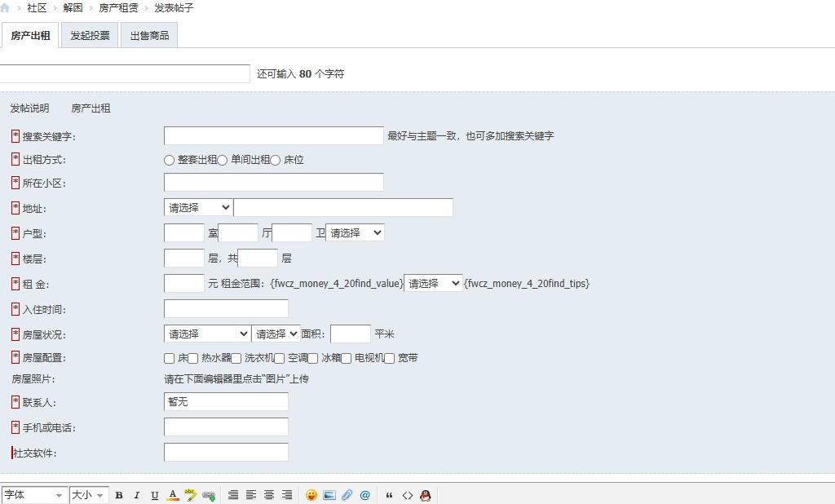Image resolution: width=835 pixels, height=504 pixels.
Task: Enable the 宽带 amenity checkbox
Action: [390, 358]
